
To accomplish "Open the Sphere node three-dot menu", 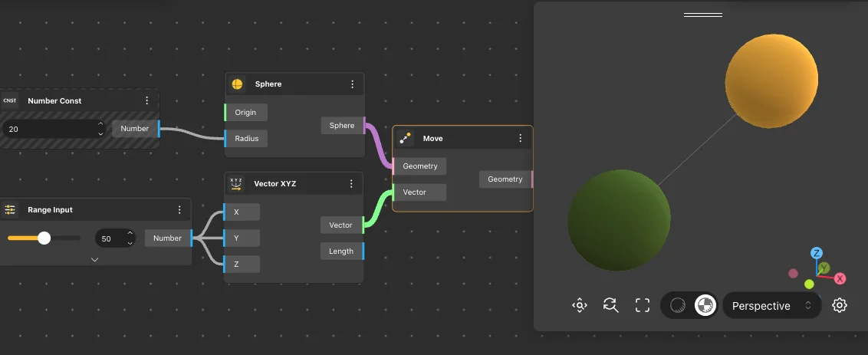I will pos(353,84).
